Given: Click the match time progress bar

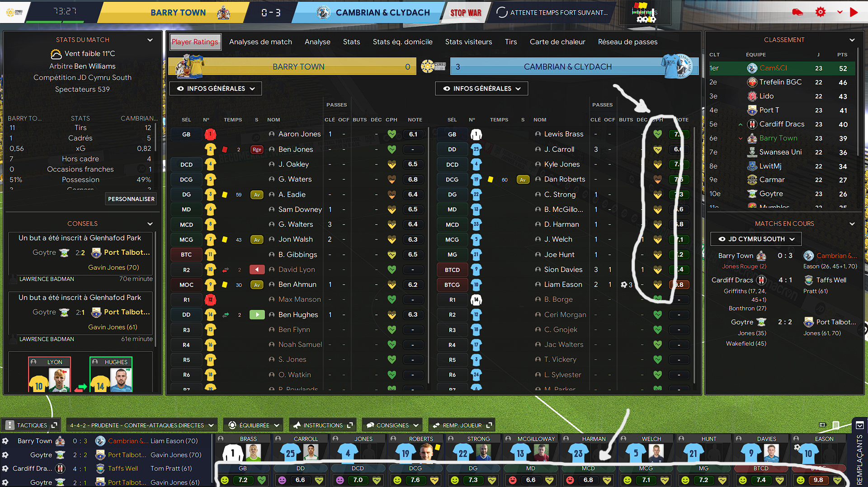Looking at the screenshot, I should pyautogui.click(x=56, y=21).
